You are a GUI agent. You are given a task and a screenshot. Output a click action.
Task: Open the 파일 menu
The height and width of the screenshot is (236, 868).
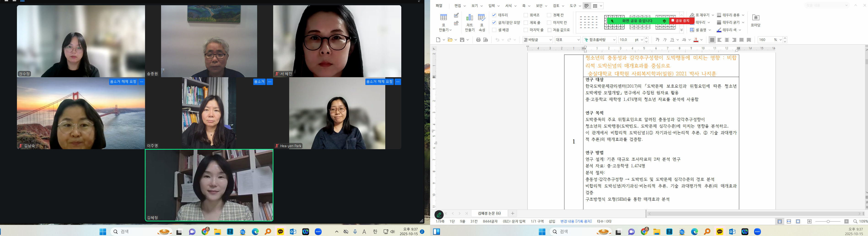(439, 6)
